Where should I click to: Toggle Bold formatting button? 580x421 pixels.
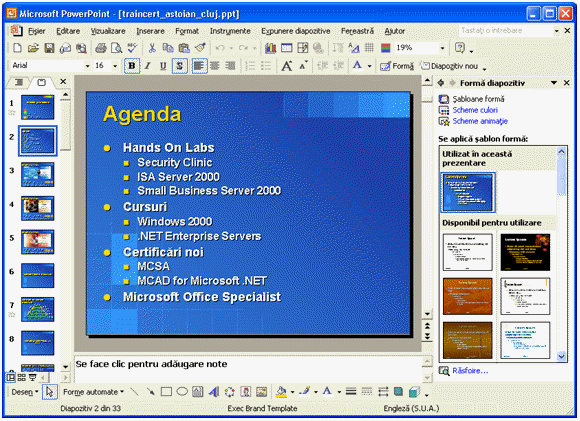click(132, 66)
